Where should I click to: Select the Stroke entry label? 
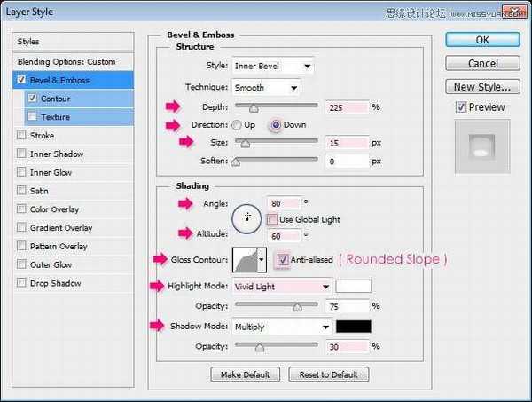click(x=42, y=136)
